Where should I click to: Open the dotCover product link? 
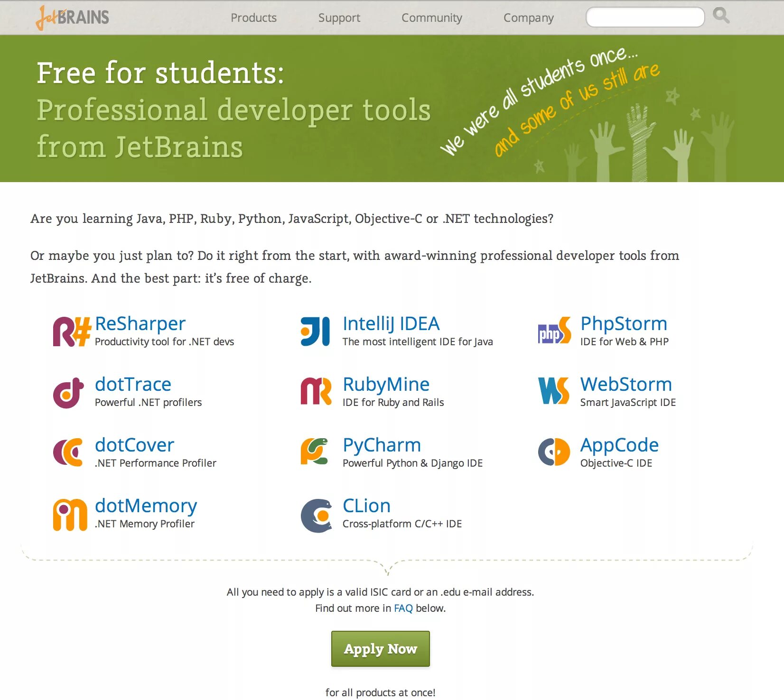point(134,445)
